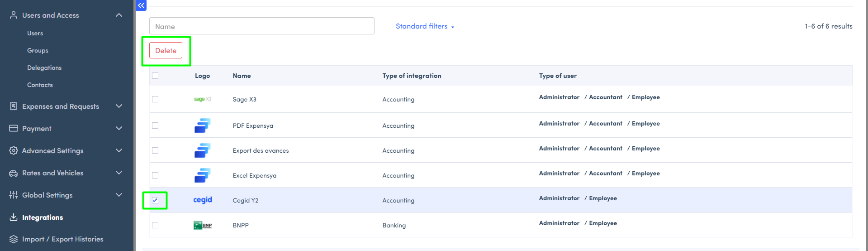Click the Integrations download icon
Image resolution: width=868 pixels, height=251 pixels.
click(14, 217)
